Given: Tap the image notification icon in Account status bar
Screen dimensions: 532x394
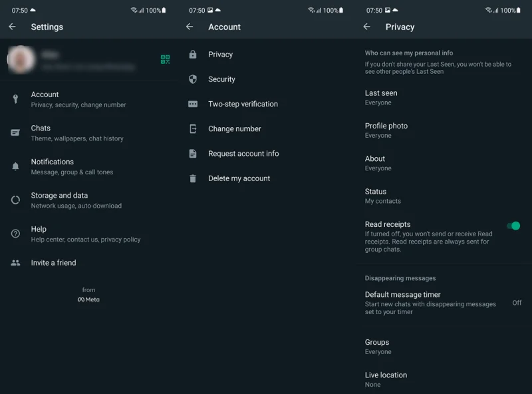Looking at the screenshot, I should pos(210,10).
